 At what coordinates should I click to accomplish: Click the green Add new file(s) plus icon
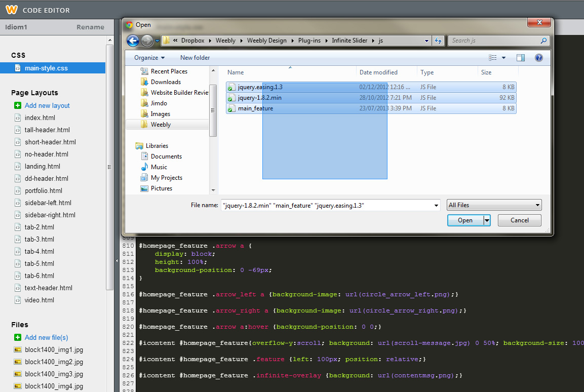point(18,337)
